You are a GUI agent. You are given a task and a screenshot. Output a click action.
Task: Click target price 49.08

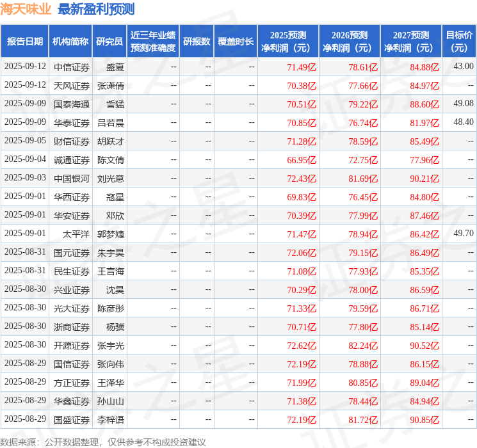click(x=464, y=103)
